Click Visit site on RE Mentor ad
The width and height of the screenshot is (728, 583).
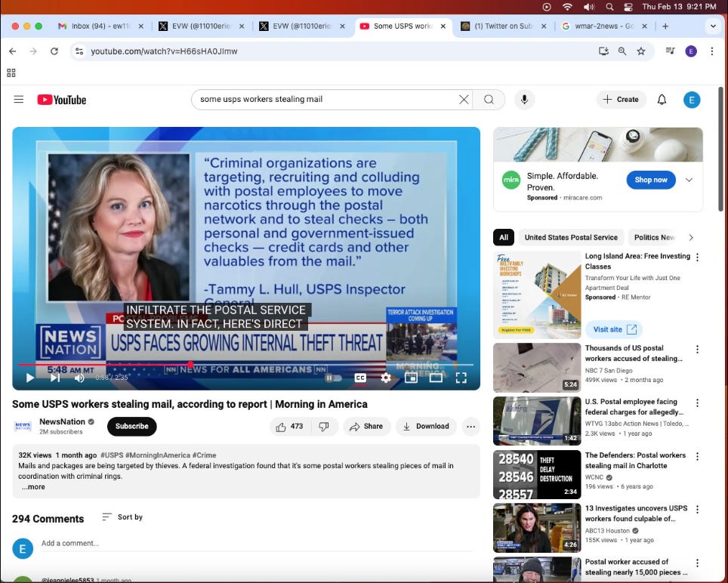[x=614, y=329]
